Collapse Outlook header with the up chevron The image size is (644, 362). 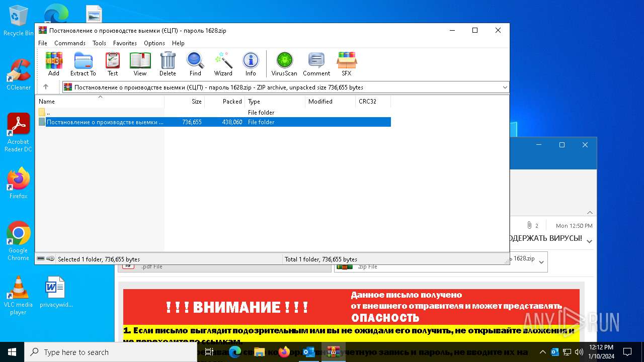[x=590, y=213]
